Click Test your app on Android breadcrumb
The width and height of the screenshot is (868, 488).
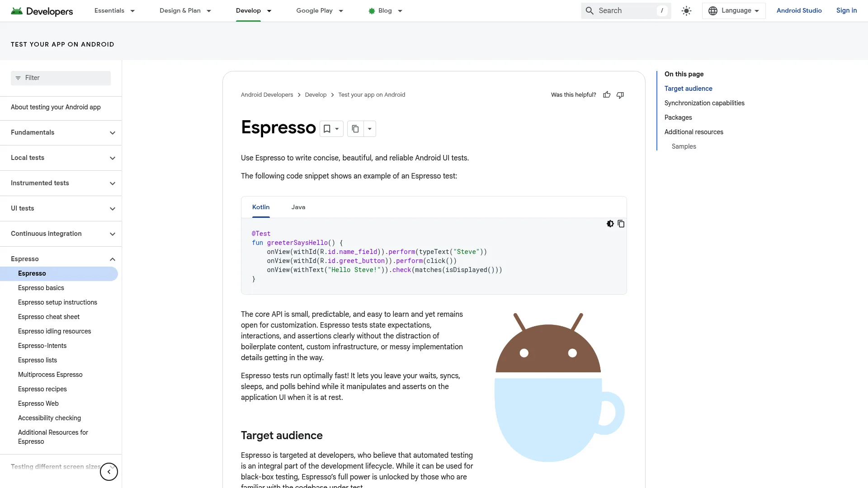click(x=372, y=95)
